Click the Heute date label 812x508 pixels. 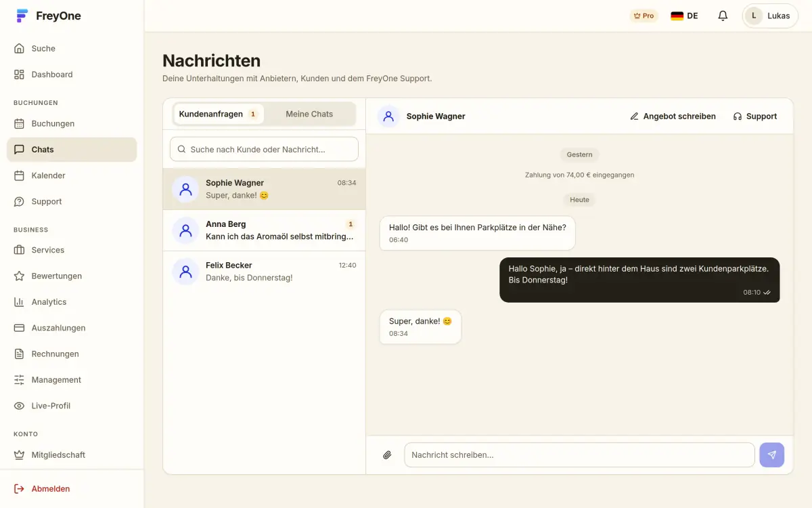(579, 200)
